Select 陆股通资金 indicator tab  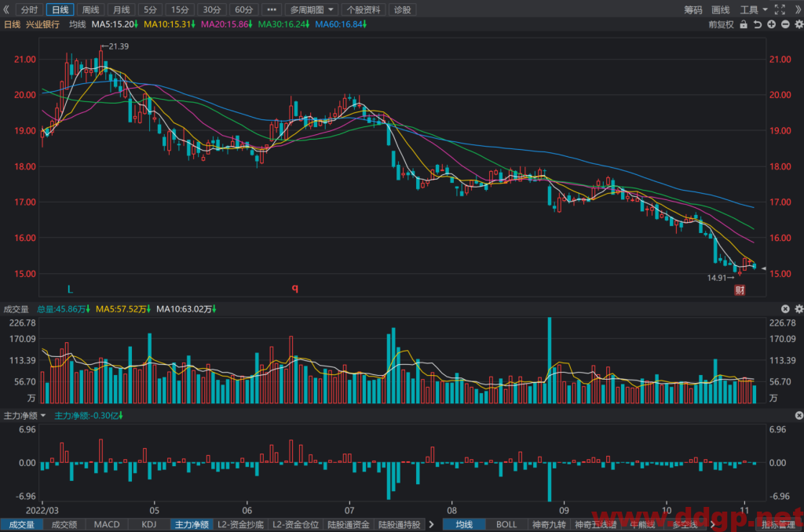pos(349,524)
